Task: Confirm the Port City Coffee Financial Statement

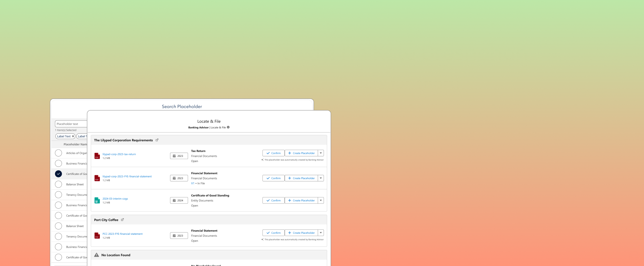Action: click(273, 233)
